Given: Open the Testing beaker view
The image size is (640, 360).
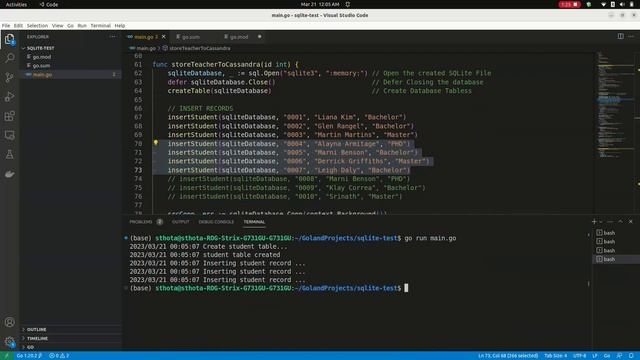Looking at the screenshot, I should coord(9,155).
